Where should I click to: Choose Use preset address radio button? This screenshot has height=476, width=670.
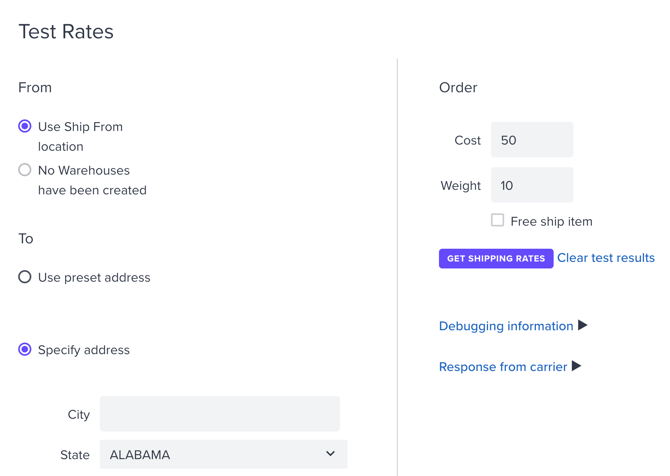pyautogui.click(x=25, y=277)
